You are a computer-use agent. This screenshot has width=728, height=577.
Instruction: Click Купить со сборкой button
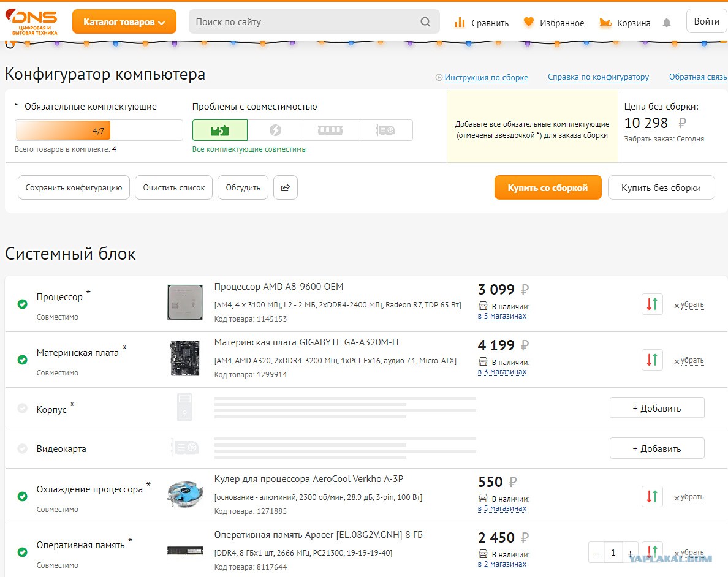click(x=548, y=187)
